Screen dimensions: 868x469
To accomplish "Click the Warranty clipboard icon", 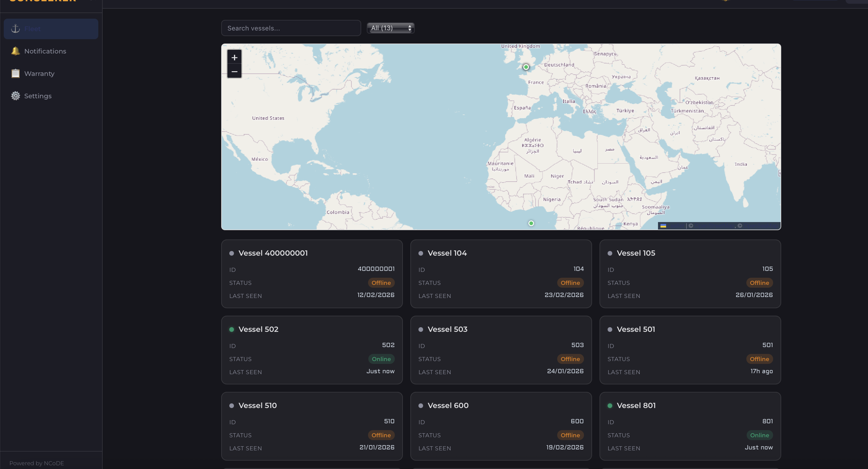I will pos(15,73).
